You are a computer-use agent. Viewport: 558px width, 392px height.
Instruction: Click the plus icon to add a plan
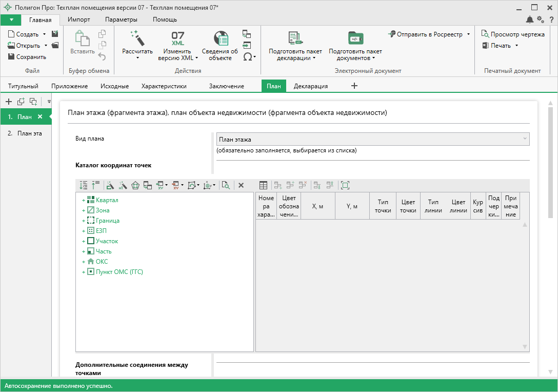8,101
